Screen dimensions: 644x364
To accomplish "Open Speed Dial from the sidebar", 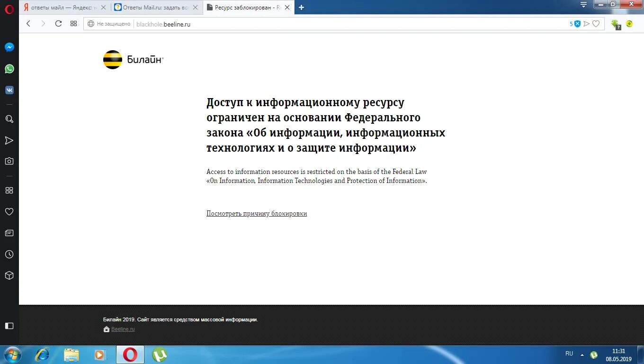I will 9,190.
